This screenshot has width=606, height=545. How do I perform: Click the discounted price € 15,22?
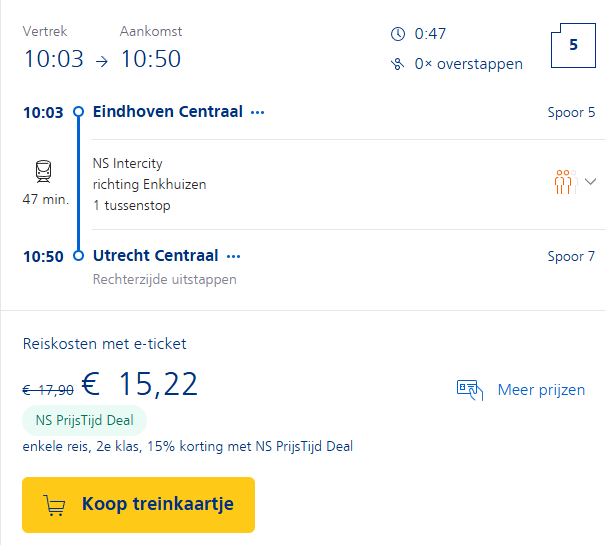point(140,384)
